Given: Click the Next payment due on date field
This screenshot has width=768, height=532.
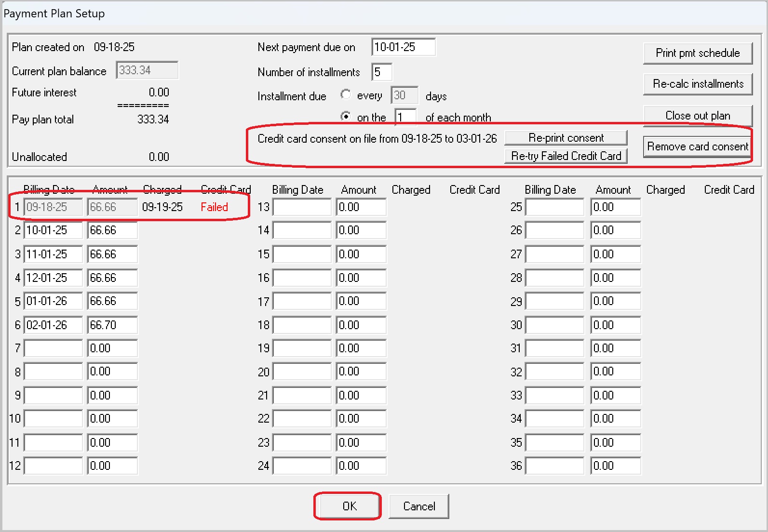Looking at the screenshot, I should point(403,47).
